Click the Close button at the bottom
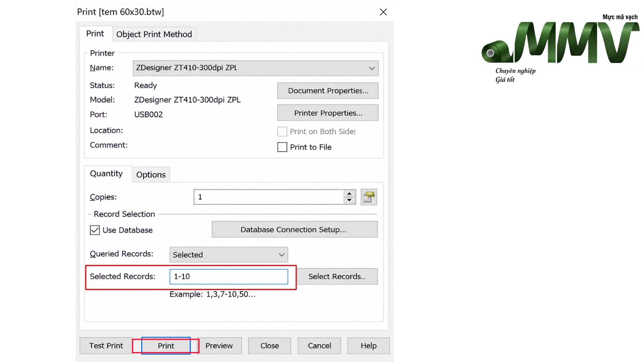Viewport: 644px width, 362px height. tap(270, 346)
